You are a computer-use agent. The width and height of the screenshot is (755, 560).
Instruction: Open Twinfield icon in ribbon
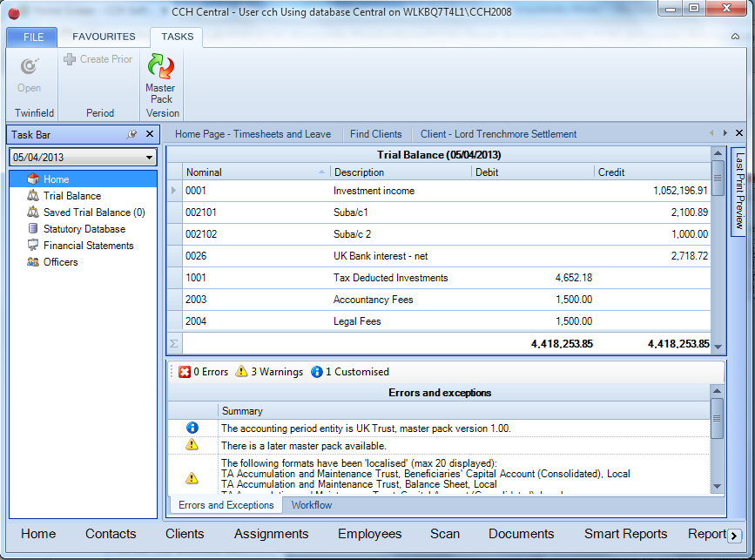(30, 66)
